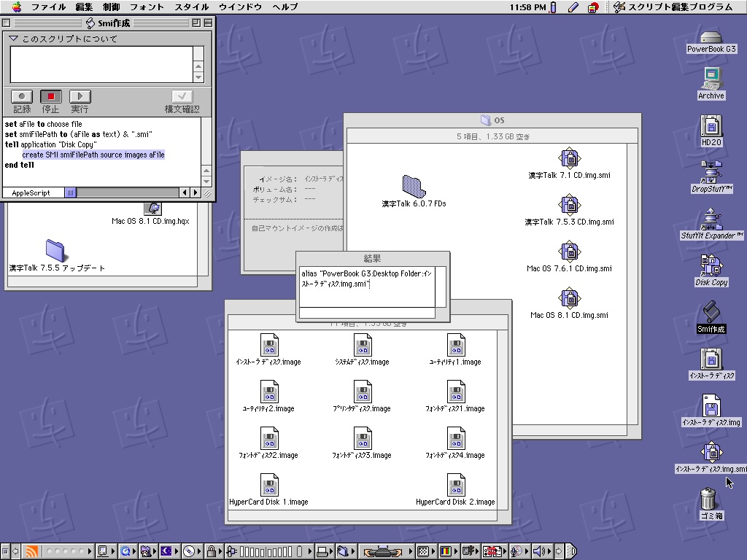Click the 構文確認 check syntax button

click(x=182, y=97)
